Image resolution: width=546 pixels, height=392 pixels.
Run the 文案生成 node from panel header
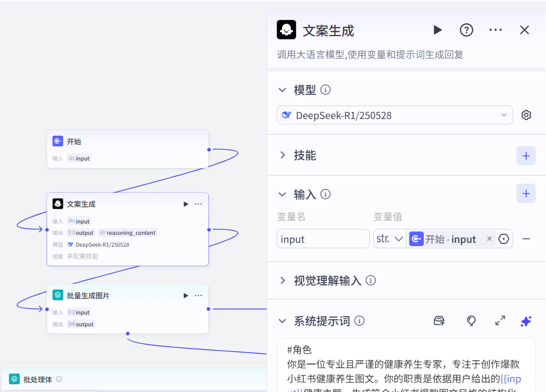point(438,30)
